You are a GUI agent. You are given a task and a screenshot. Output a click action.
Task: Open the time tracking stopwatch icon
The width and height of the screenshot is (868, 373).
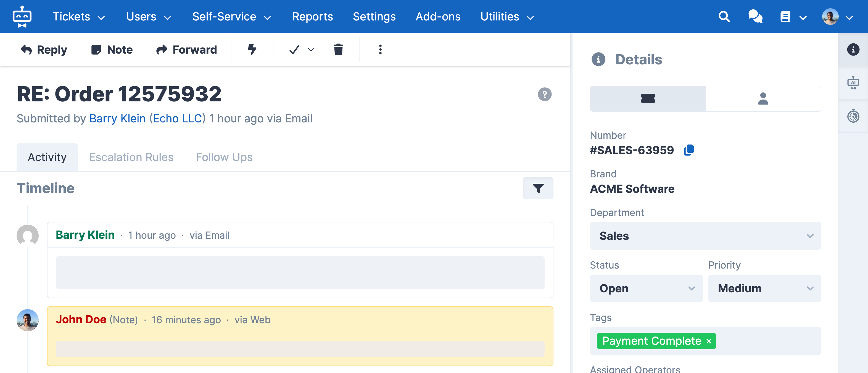[853, 116]
